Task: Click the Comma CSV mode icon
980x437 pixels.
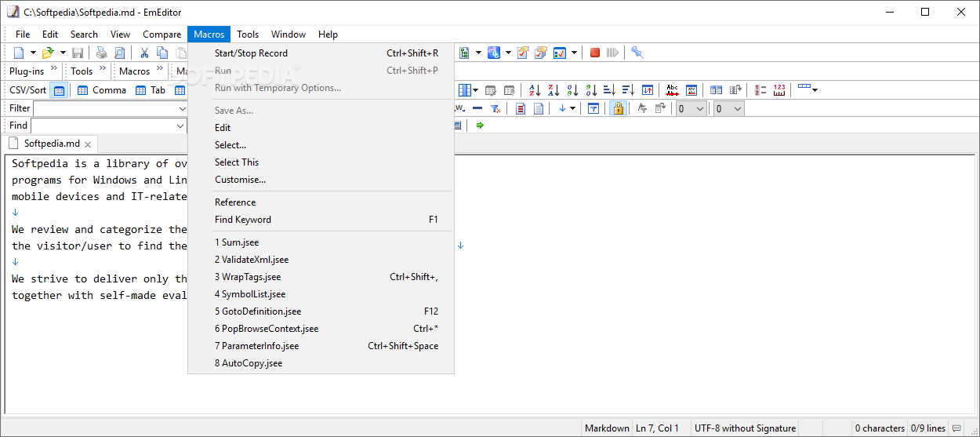Action: [x=101, y=90]
